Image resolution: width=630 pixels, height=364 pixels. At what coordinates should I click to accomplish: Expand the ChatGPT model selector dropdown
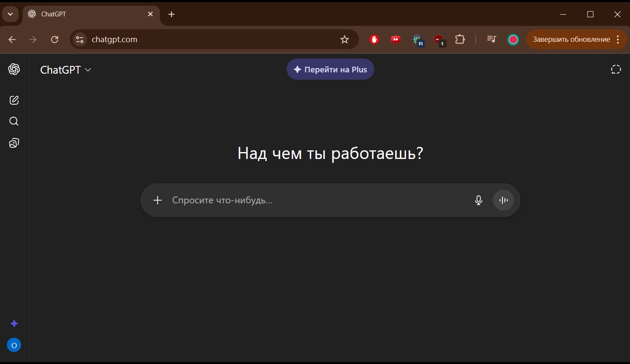coord(65,69)
